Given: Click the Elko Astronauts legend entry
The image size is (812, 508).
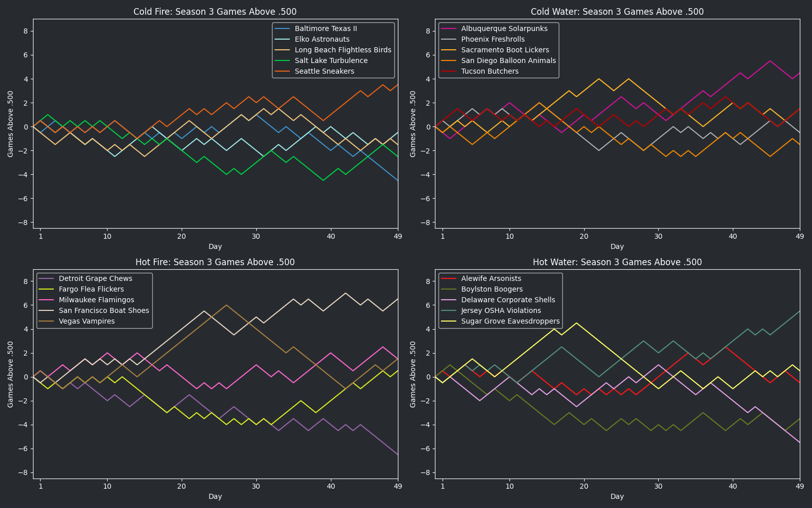Looking at the screenshot, I should coord(322,39).
